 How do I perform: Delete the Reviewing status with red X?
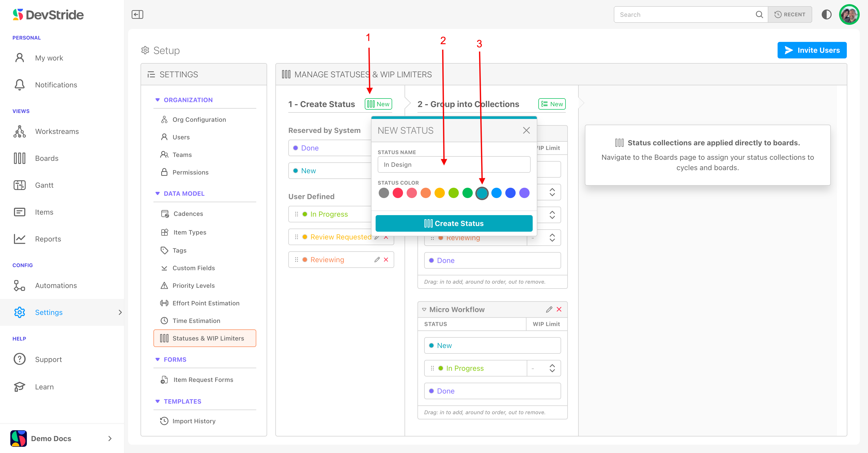coord(386,259)
